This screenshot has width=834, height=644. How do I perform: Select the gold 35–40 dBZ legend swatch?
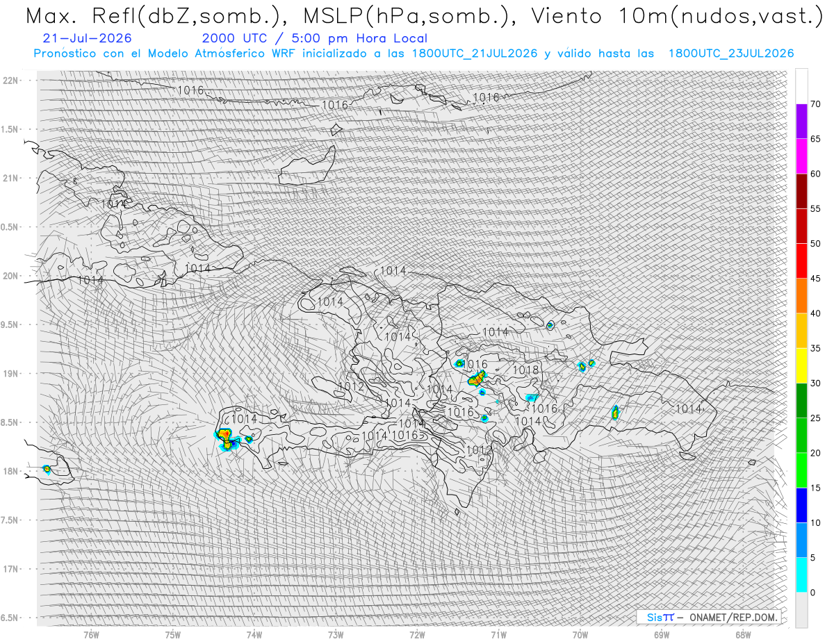point(801,331)
